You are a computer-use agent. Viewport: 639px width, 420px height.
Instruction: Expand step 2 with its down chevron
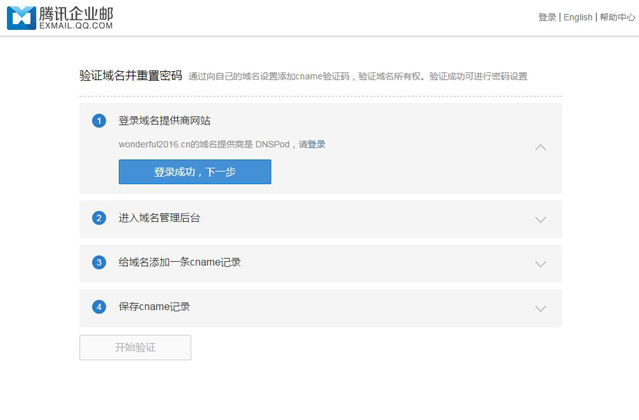pos(540,219)
